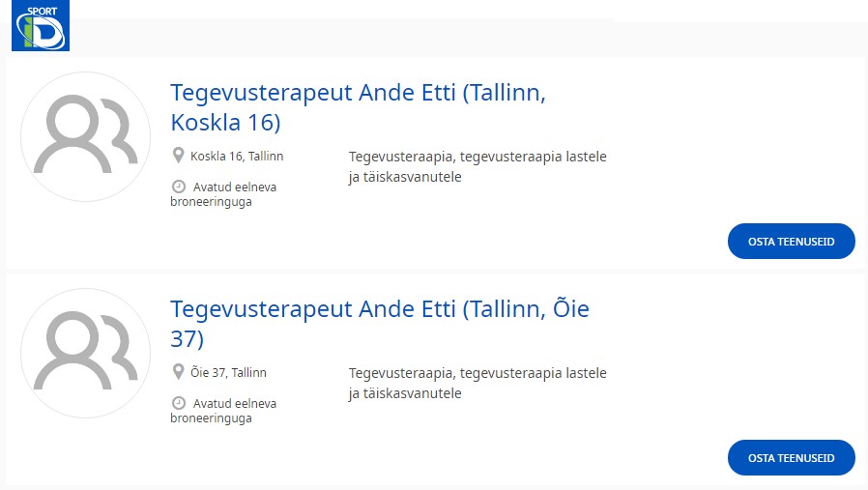Select the Õie 37, Tallinn address text

[229, 373]
